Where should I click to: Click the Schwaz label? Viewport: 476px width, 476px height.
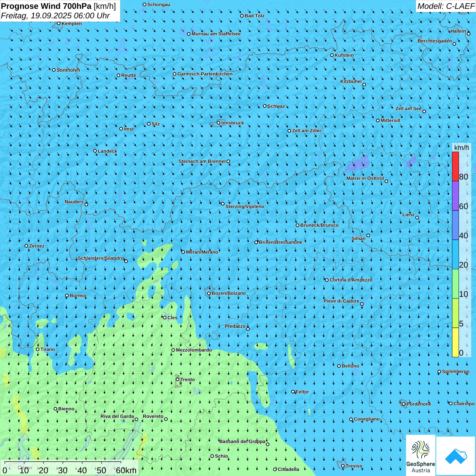coord(276,106)
